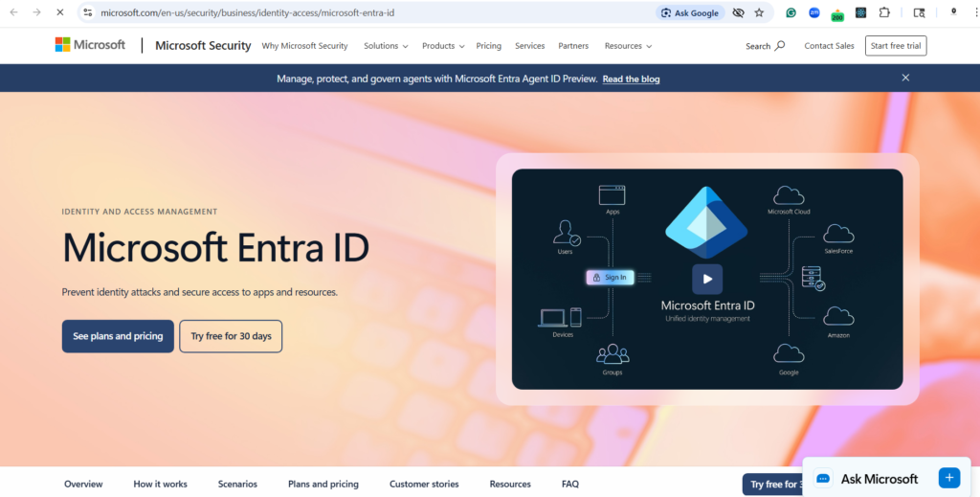This screenshot has height=497, width=980.
Task: Switch to the Plans and pricing tab
Action: coord(323,484)
